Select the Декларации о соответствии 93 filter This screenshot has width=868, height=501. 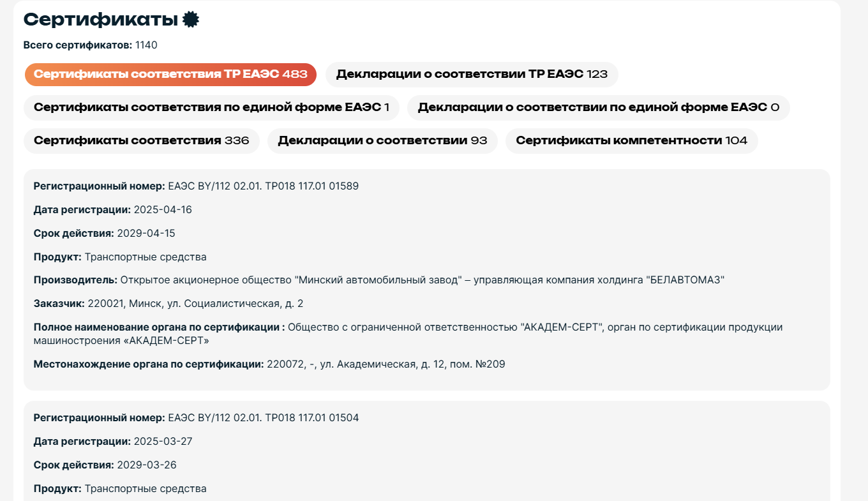point(382,140)
